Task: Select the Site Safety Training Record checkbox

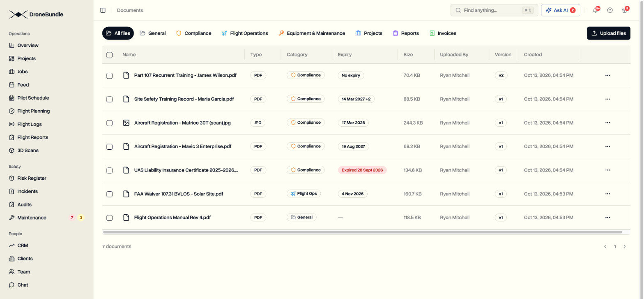Action: tap(110, 99)
